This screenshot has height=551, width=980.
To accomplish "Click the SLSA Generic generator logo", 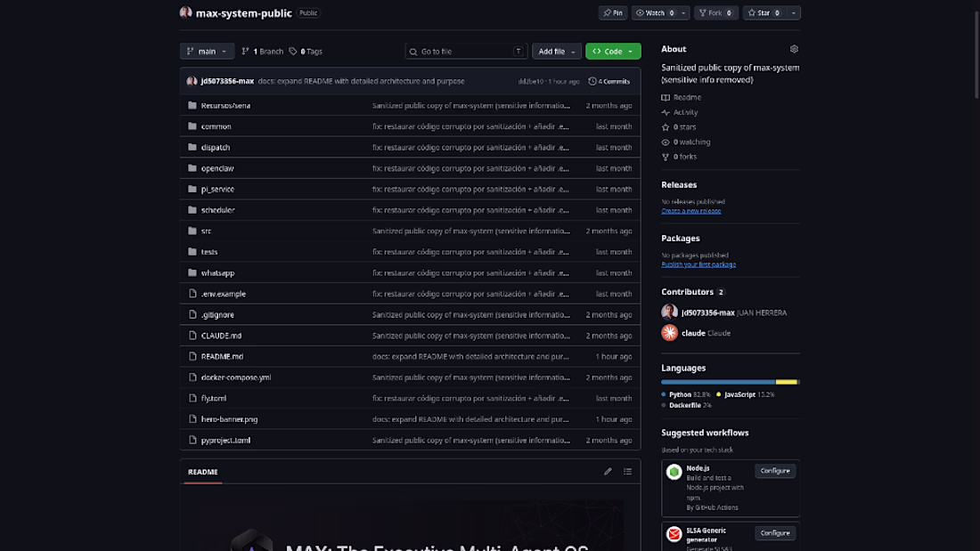I will pos(674,534).
